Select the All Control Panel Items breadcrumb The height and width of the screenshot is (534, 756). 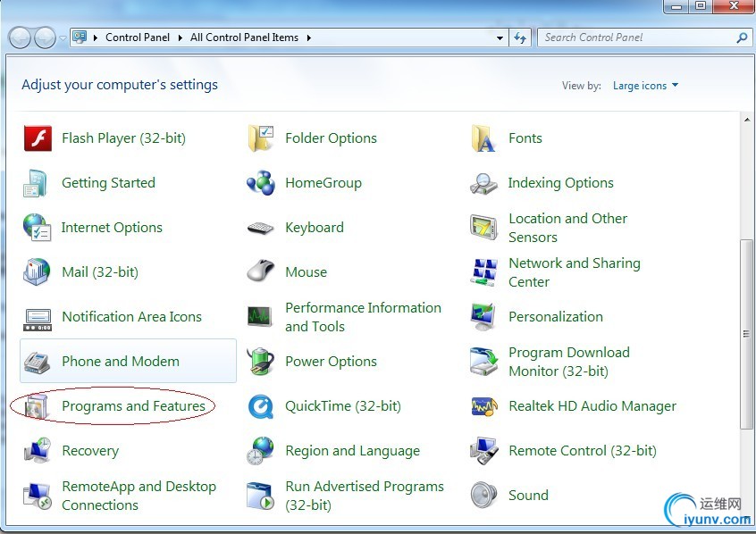245,38
